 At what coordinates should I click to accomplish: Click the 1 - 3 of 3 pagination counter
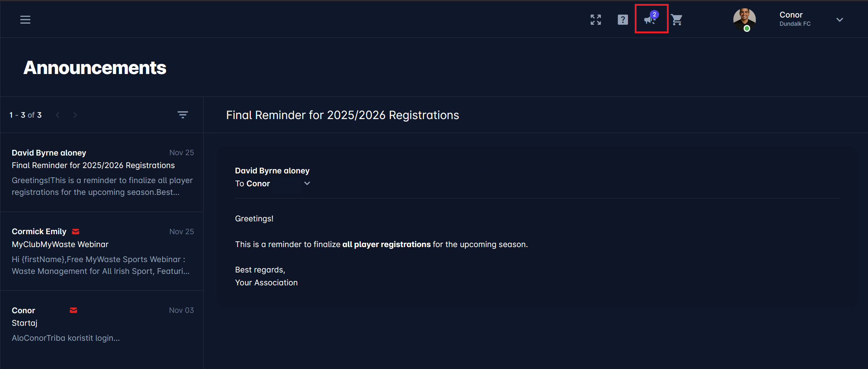pyautogui.click(x=26, y=115)
